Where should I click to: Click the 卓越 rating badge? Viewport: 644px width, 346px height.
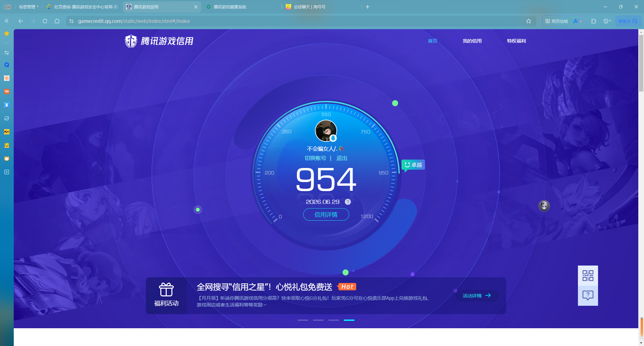click(x=413, y=165)
